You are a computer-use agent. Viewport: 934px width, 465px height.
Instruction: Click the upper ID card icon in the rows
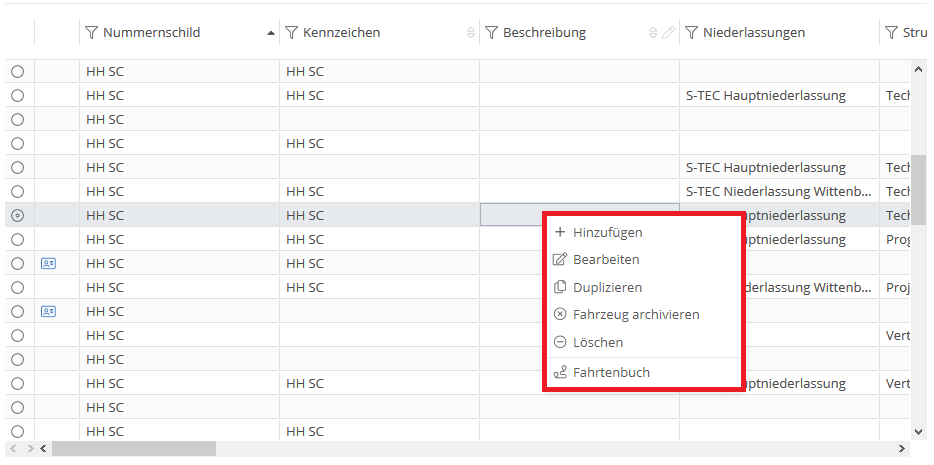(48, 264)
